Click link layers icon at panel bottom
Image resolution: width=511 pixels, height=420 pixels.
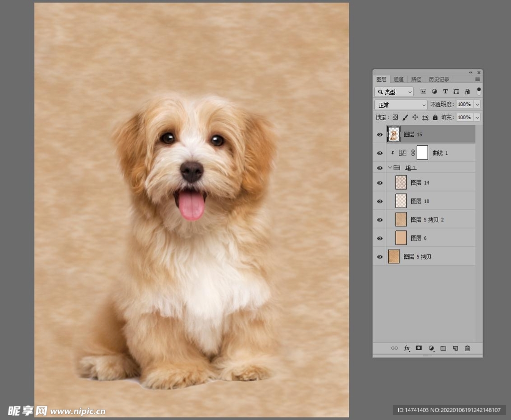(x=394, y=348)
